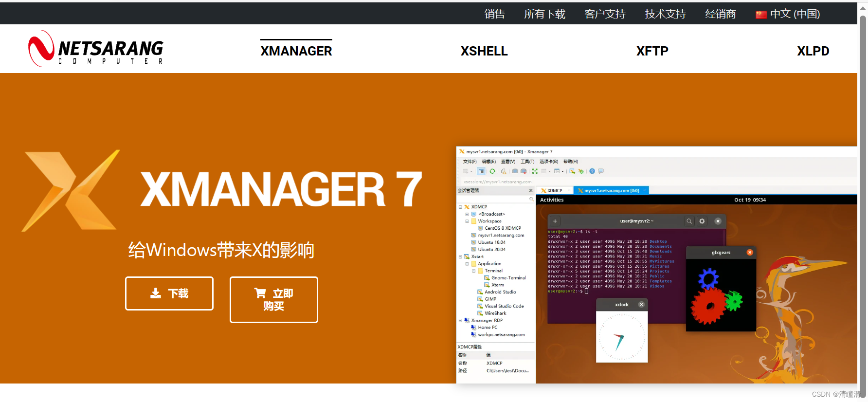868x402 pixels.
Task: Close the XDMCP tab
Action: (x=568, y=191)
